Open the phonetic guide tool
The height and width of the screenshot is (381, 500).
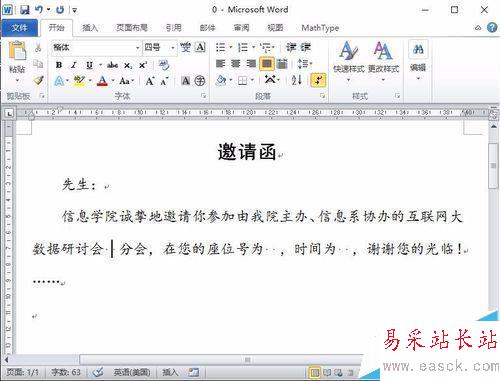point(186,47)
